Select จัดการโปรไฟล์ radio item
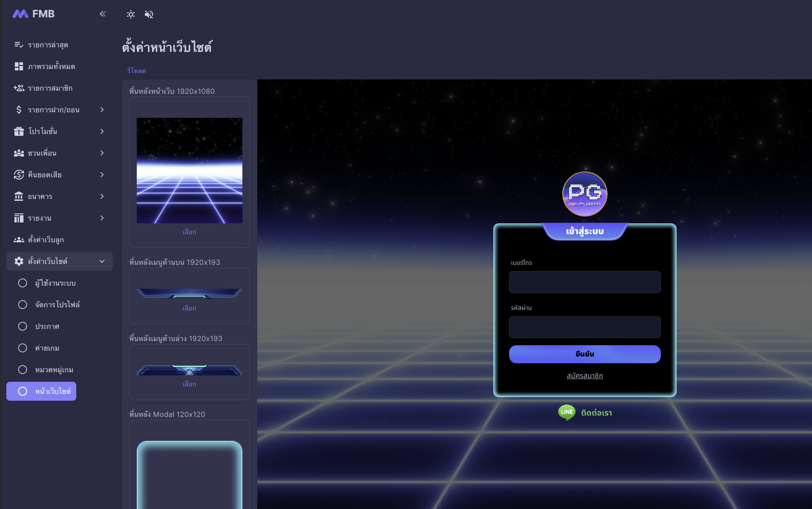 (23, 305)
